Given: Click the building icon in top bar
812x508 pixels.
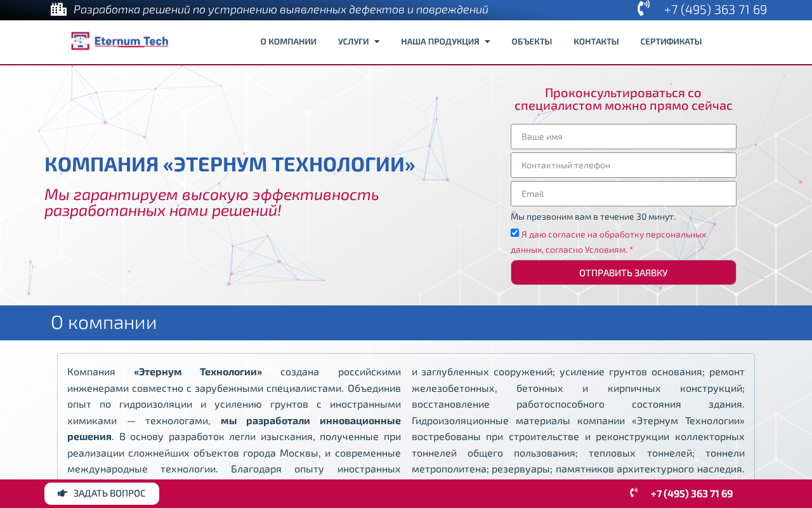Looking at the screenshot, I should point(58,9).
